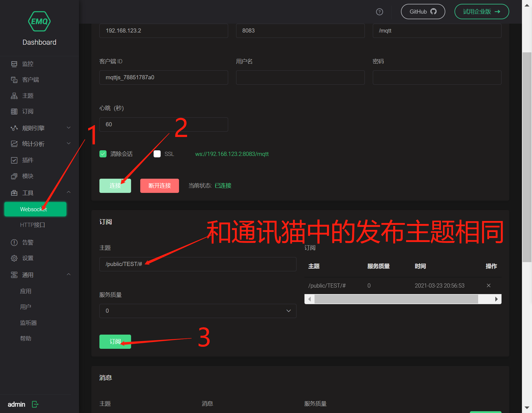Go to the 用户 users page
Viewport: 532px width, 413px height.
(26, 307)
